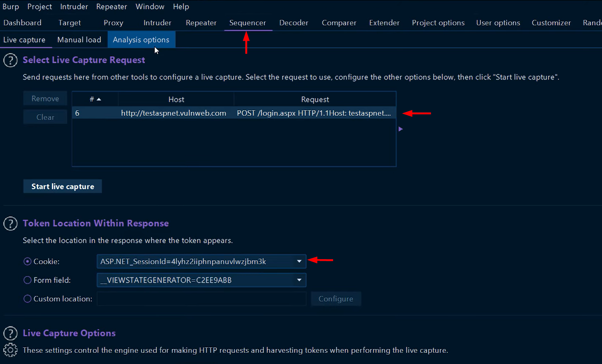Click the help icon beside Token Location Within Response
Image resolution: width=602 pixels, height=364 pixels.
tap(10, 223)
